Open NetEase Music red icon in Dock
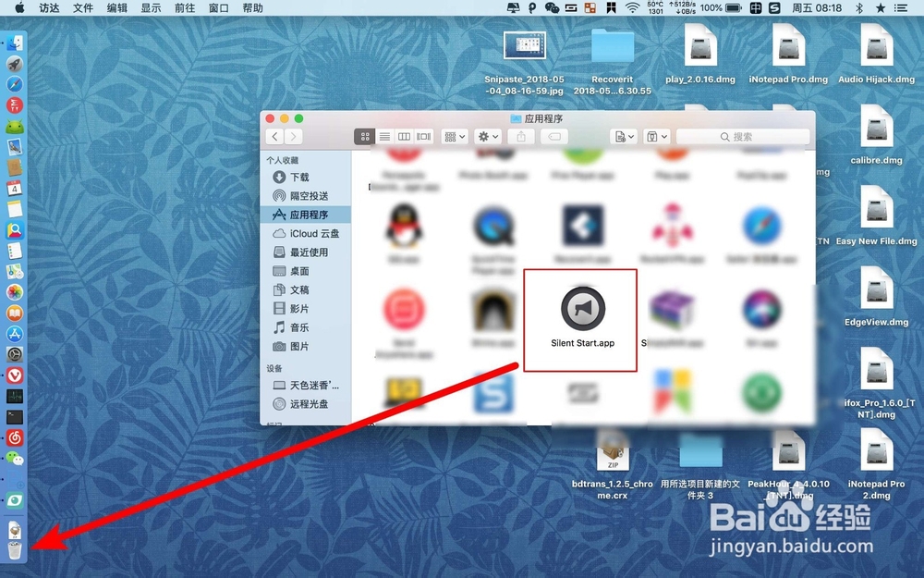The image size is (924, 578). click(15, 437)
